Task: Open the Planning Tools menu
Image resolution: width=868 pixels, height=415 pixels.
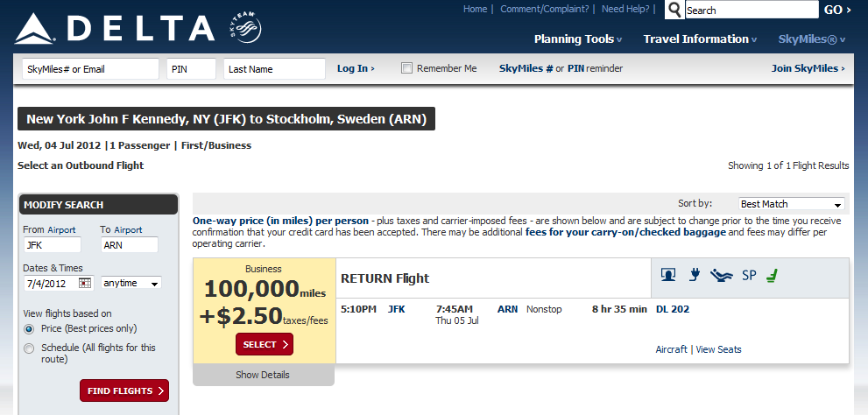Action: click(x=578, y=39)
